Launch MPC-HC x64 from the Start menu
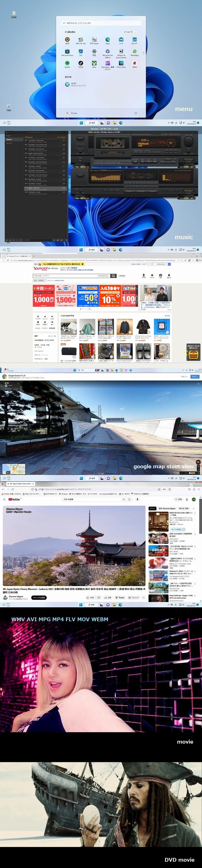Screen dimensions: 202x868 click(x=81, y=40)
